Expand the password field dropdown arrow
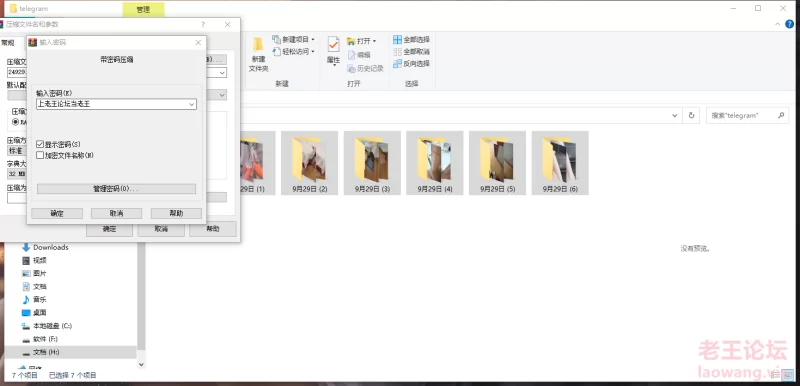Image resolution: width=800 pixels, height=386 pixels. tap(192, 104)
